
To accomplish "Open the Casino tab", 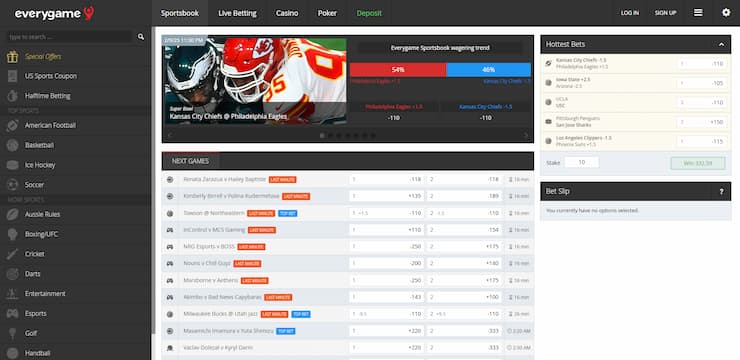I will click(287, 13).
